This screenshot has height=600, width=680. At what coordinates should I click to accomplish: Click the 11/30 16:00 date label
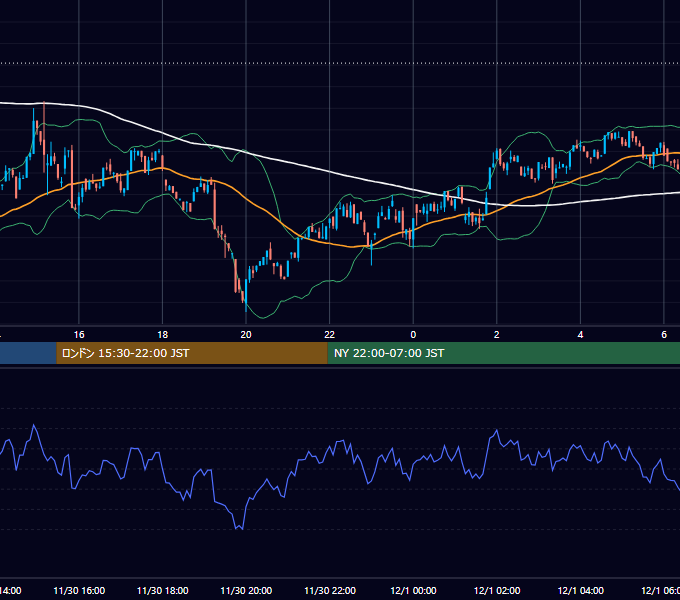click(79, 591)
